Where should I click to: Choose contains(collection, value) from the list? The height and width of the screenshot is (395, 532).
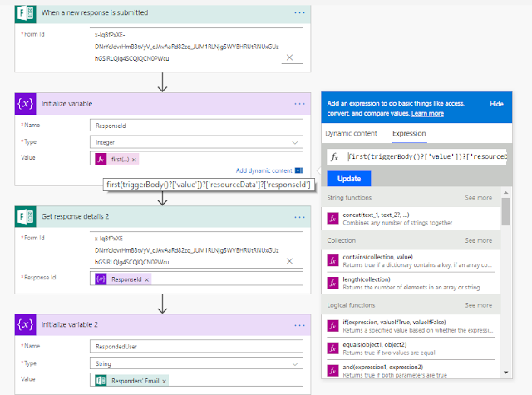pos(411,261)
